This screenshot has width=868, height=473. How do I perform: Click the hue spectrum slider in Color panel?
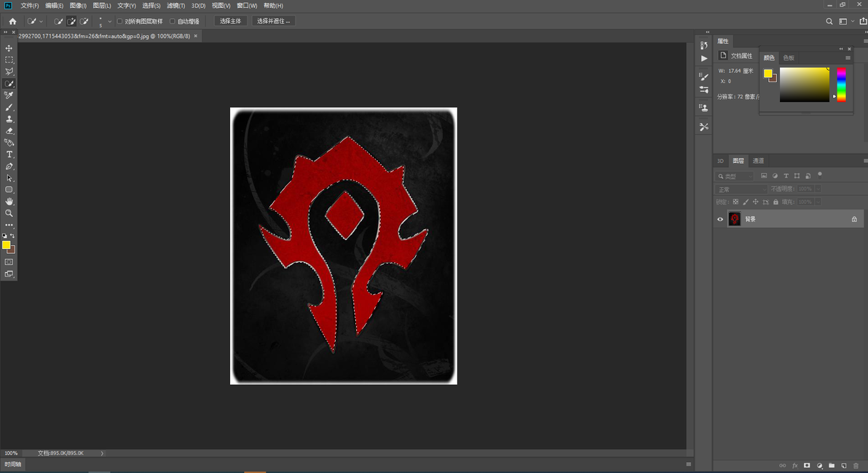coord(841,84)
